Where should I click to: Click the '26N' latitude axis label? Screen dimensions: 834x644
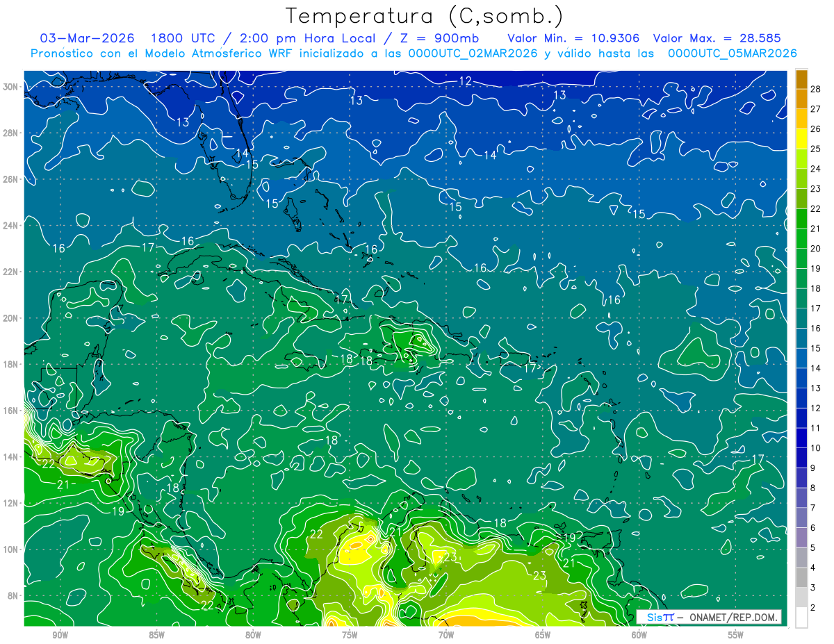pyautogui.click(x=10, y=179)
